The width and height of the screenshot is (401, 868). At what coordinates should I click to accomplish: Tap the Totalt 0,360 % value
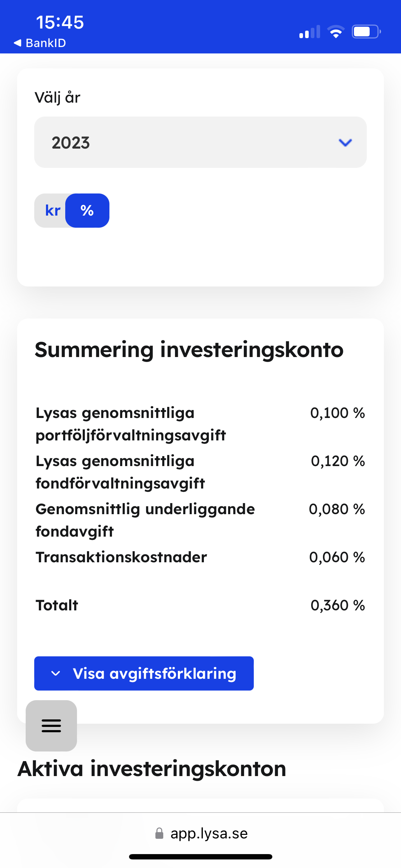click(x=338, y=605)
